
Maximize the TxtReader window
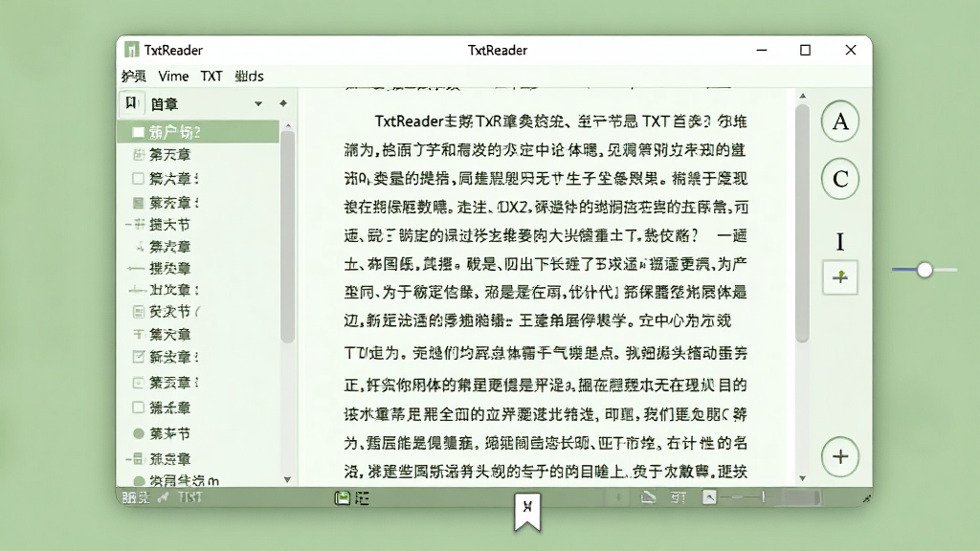coord(805,50)
